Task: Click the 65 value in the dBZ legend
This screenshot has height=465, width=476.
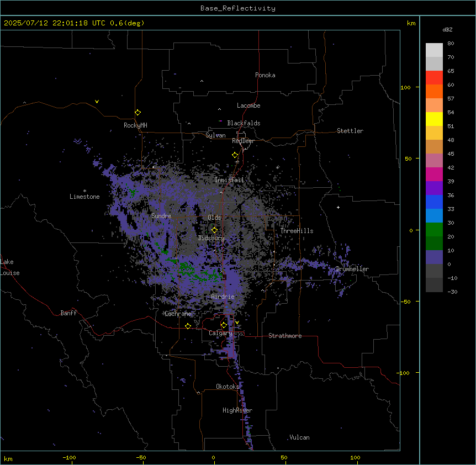Action: click(x=451, y=71)
